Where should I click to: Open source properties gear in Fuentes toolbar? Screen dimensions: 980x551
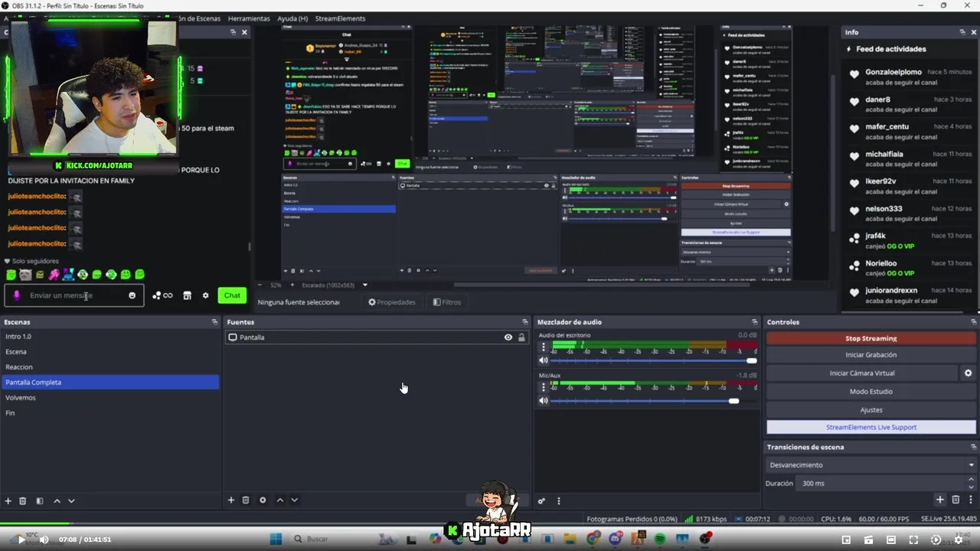263,500
